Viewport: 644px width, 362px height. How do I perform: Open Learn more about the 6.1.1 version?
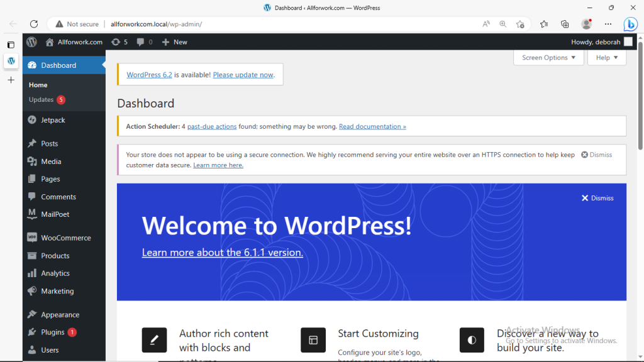(x=223, y=253)
